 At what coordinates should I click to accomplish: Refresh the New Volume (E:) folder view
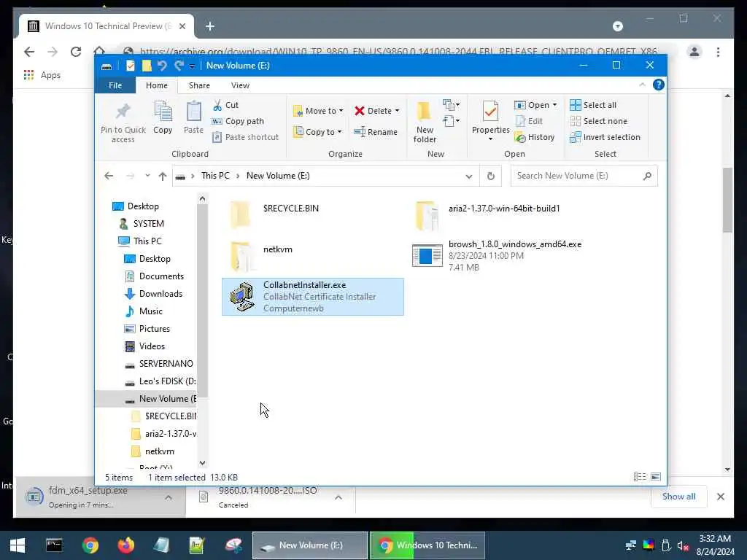[x=491, y=176]
